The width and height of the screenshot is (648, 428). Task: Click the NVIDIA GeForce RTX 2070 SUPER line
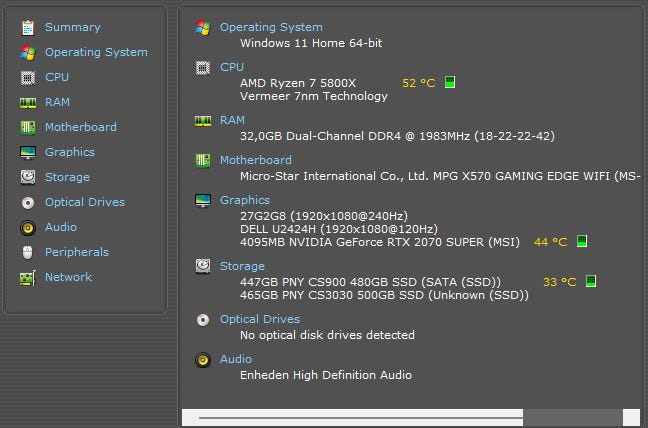[x=380, y=242]
